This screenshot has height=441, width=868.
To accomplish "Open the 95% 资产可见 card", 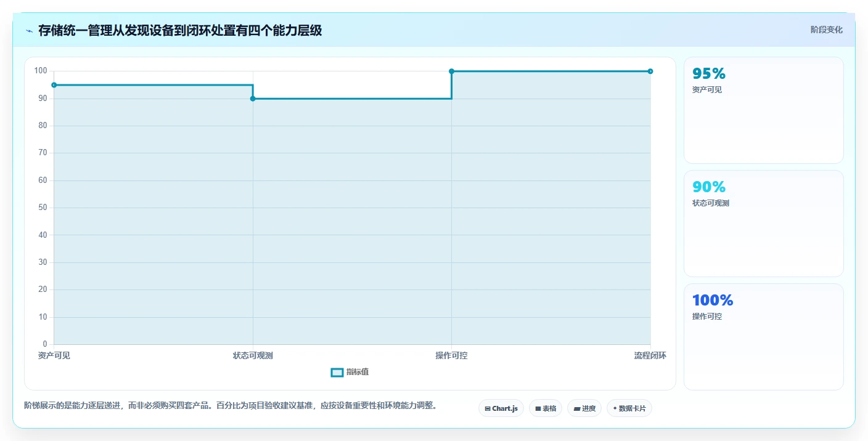I will tap(763, 110).
